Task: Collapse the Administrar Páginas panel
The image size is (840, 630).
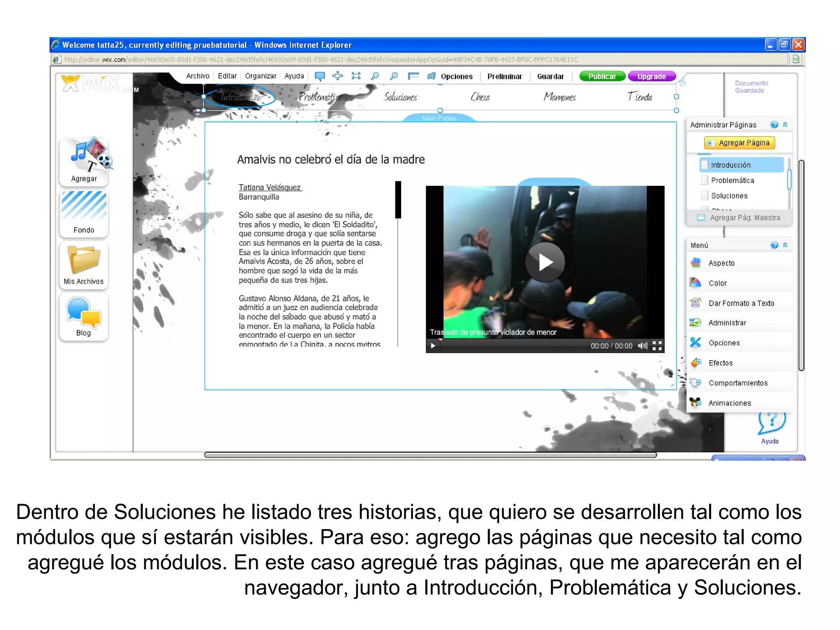Action: click(x=785, y=125)
